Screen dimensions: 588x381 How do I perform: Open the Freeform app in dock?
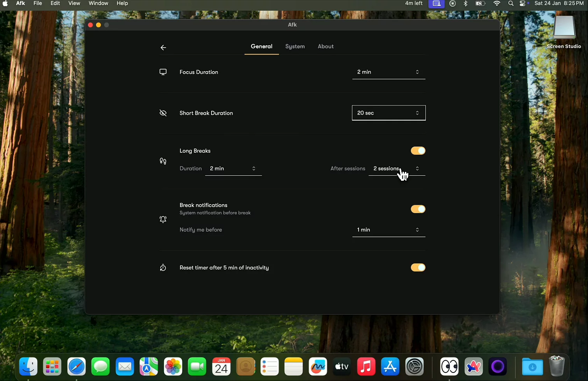point(318,367)
